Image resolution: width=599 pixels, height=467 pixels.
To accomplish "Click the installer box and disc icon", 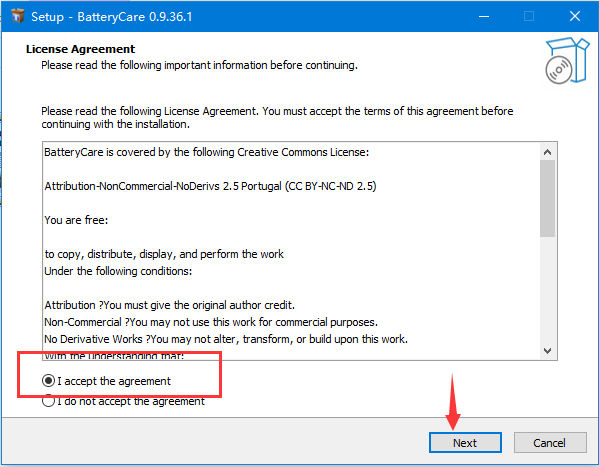I will (x=567, y=61).
